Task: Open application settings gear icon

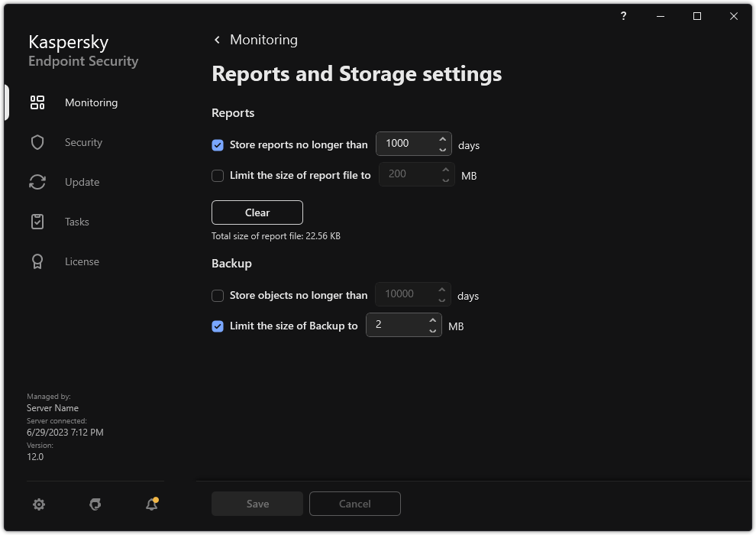Action: tap(38, 504)
